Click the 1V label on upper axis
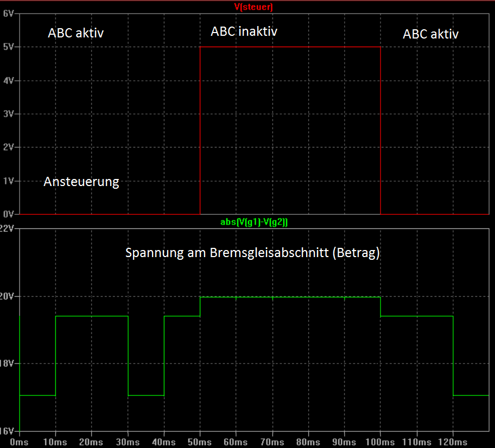The height and width of the screenshot is (448, 495). 9,181
